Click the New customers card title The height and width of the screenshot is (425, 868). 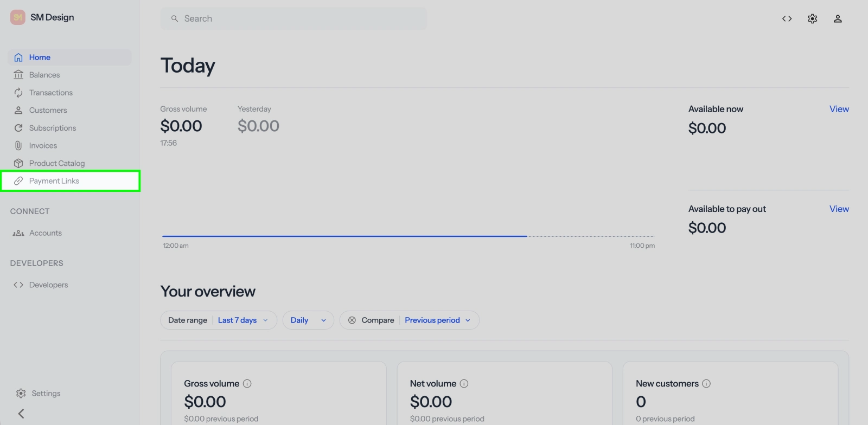click(667, 383)
